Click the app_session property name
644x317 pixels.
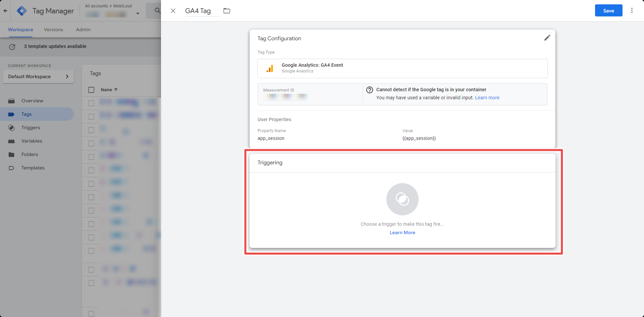pos(271,138)
